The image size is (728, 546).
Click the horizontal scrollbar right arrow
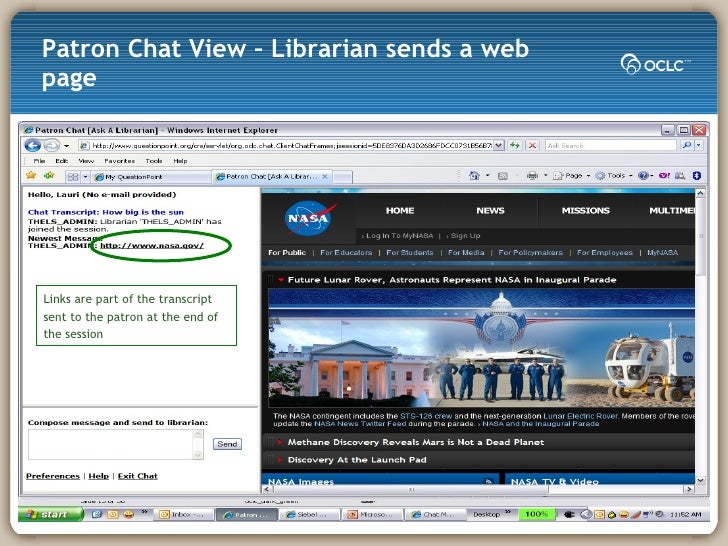[689, 489]
